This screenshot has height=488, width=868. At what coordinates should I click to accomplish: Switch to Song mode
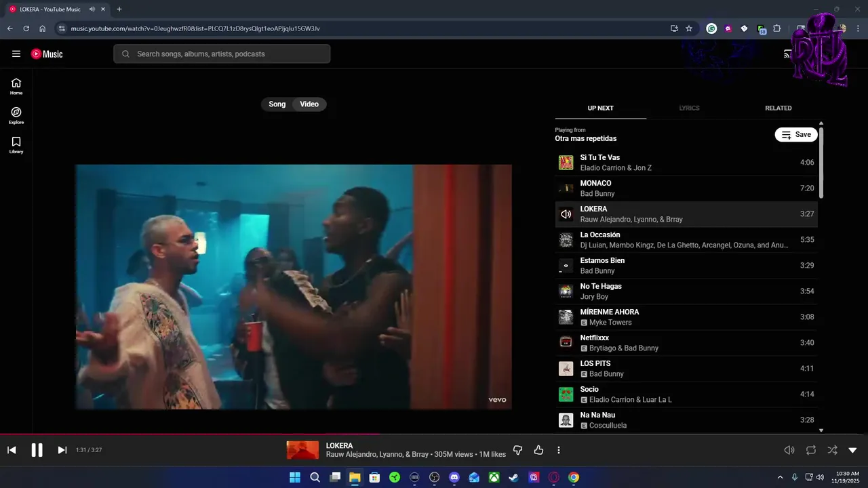coord(277,104)
